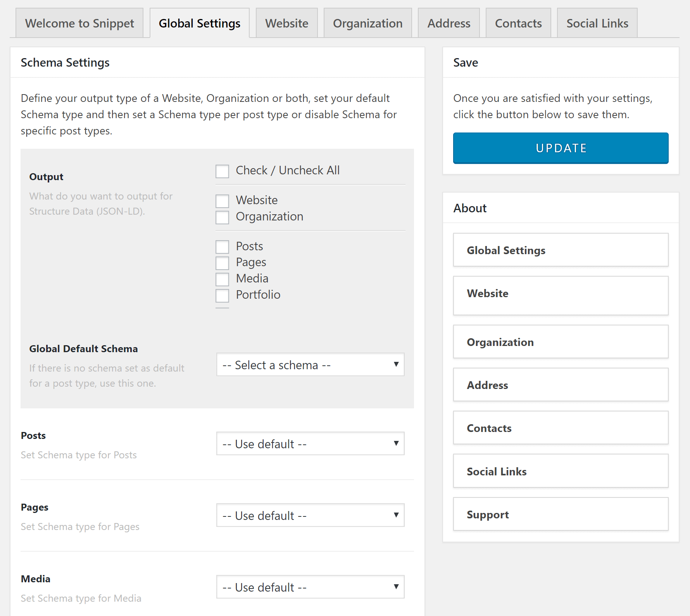The width and height of the screenshot is (690, 616).
Task: Open the Organization tab
Action: point(367,23)
